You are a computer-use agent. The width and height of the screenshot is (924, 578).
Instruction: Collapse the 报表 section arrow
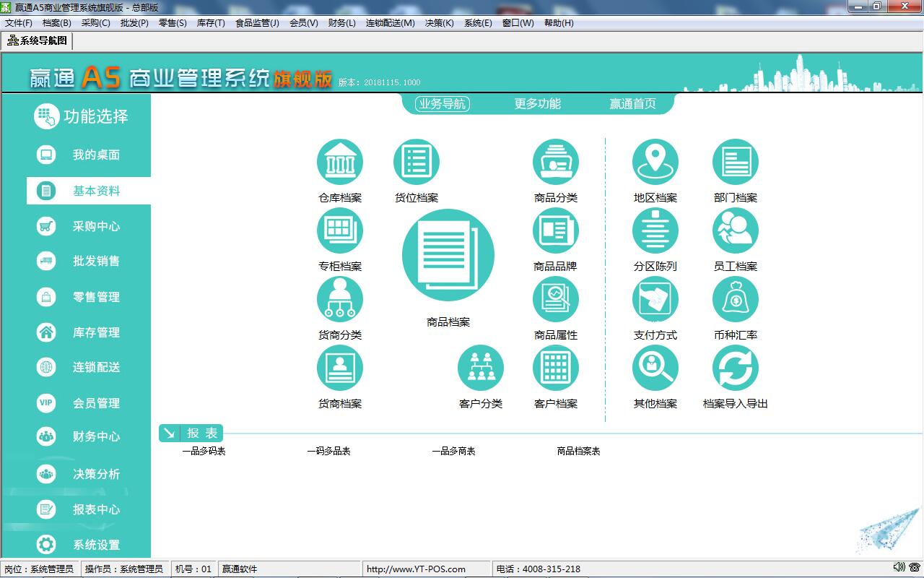point(169,433)
